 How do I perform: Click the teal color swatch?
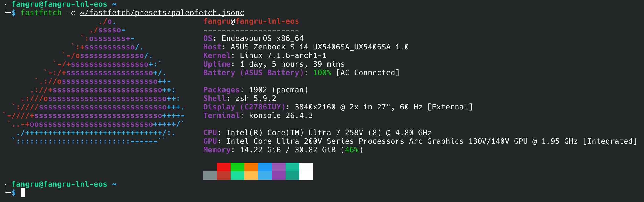click(292, 167)
